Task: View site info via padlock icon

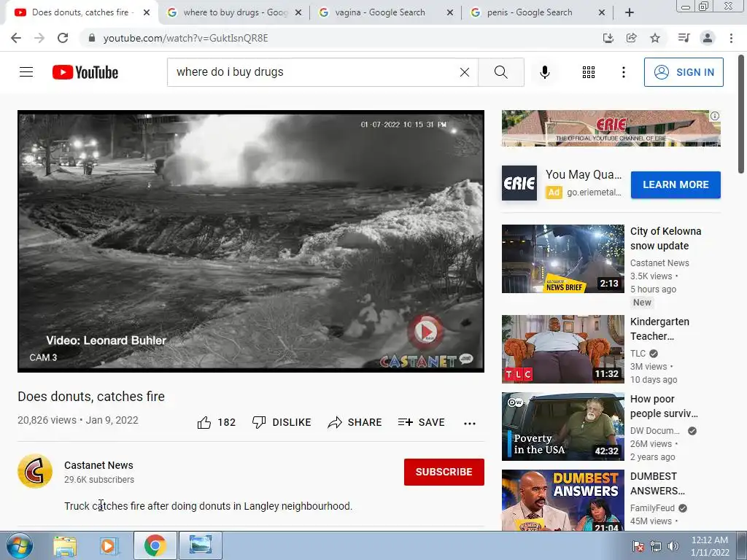Action: coord(91,38)
